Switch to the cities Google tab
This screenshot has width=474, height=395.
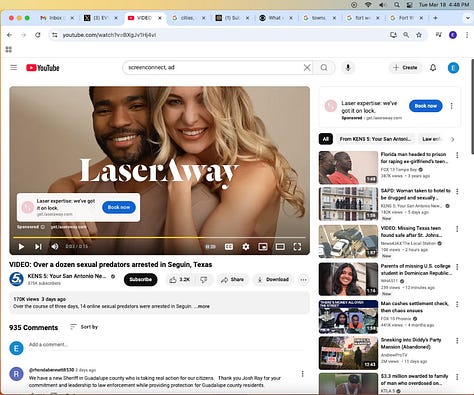pyautogui.click(x=188, y=18)
